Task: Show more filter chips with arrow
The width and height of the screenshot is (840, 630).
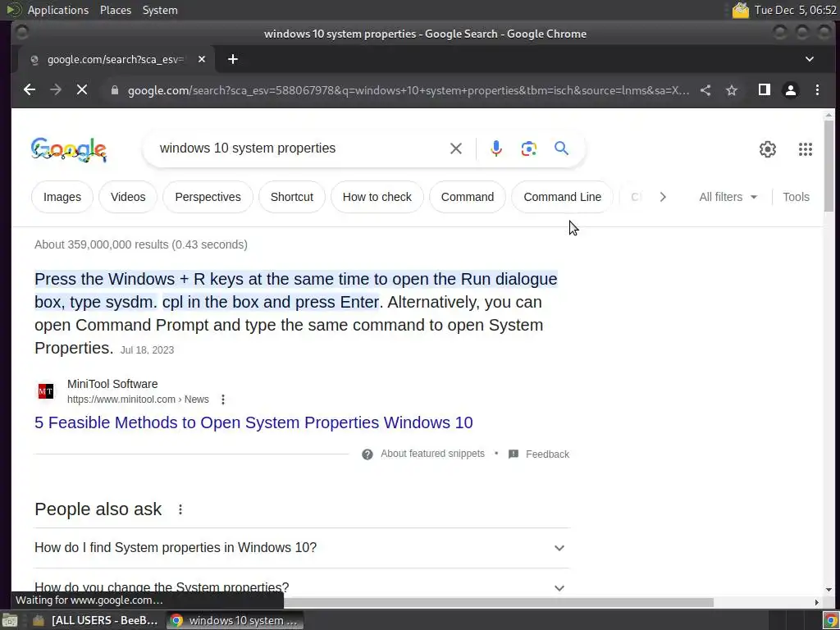Action: (663, 197)
